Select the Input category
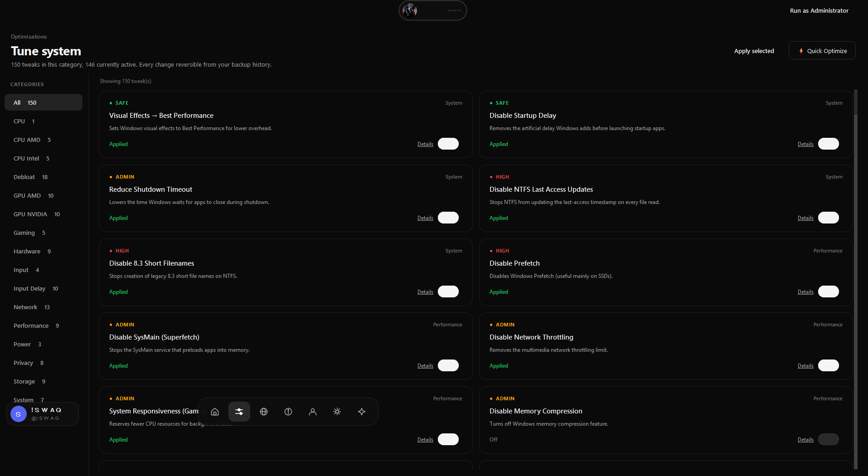Viewport: 868px width, 476px height. tap(44, 270)
